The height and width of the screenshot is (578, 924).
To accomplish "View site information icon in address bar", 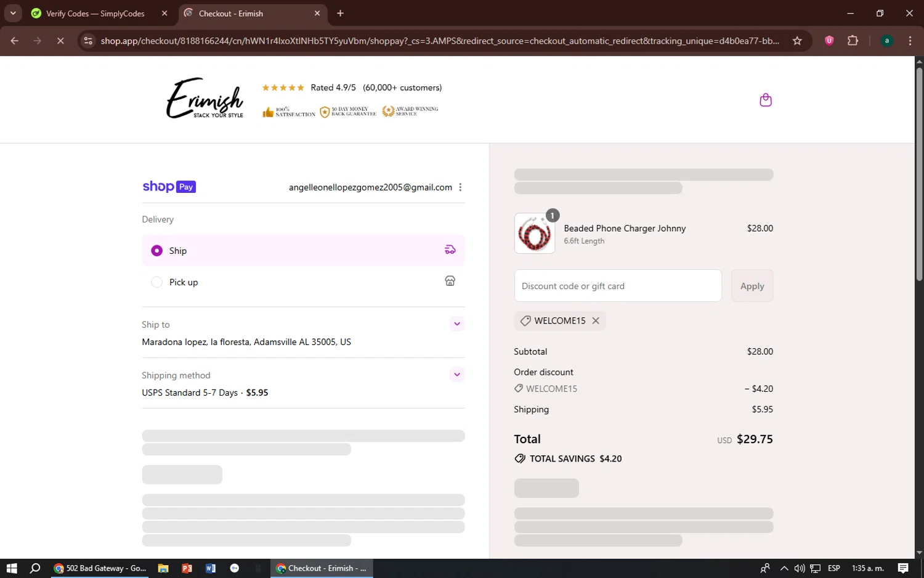I will pyautogui.click(x=88, y=41).
